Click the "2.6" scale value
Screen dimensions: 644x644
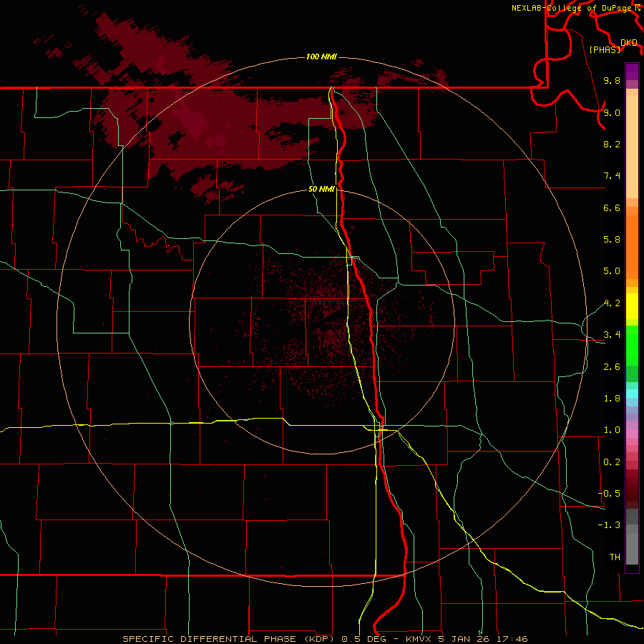[x=612, y=366]
